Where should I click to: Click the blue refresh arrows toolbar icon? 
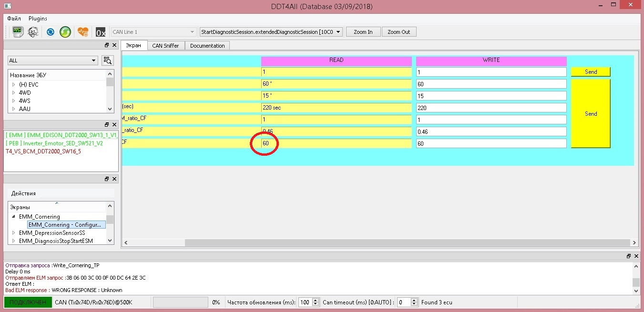point(50,32)
